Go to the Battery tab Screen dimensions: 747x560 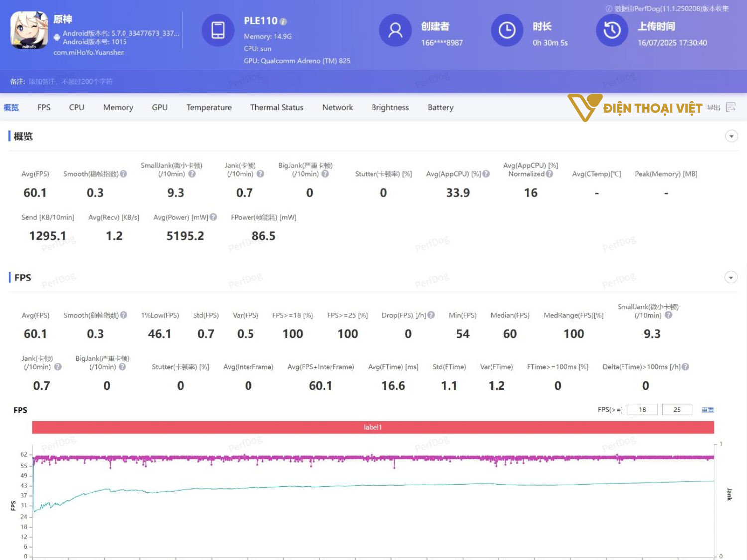pyautogui.click(x=440, y=107)
